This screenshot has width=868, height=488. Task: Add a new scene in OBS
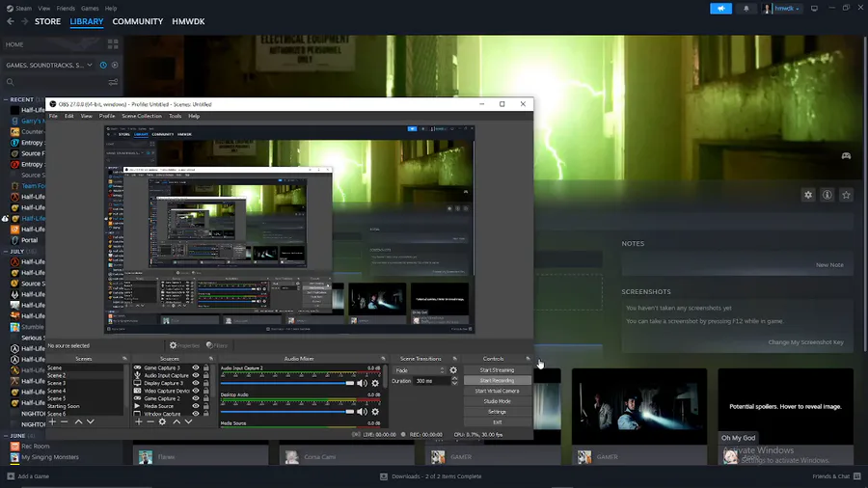53,421
